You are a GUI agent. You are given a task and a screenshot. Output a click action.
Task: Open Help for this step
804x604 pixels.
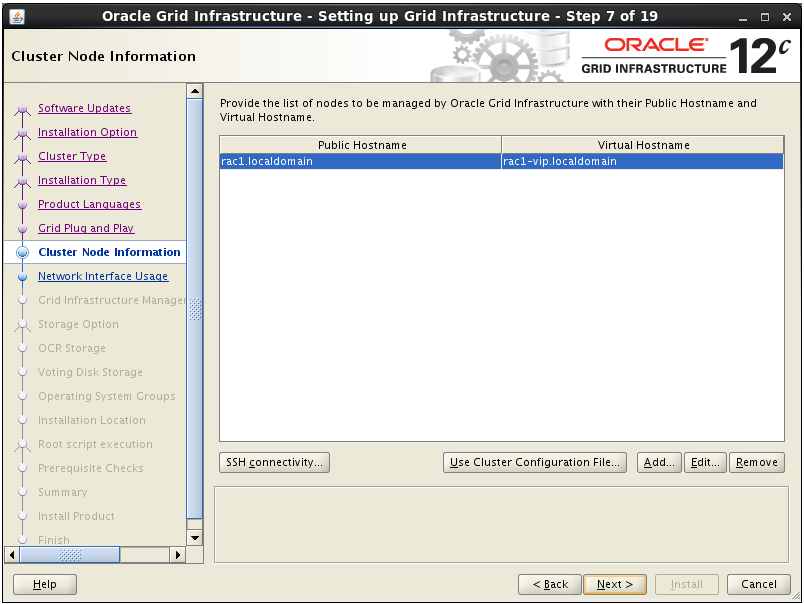[x=45, y=585]
